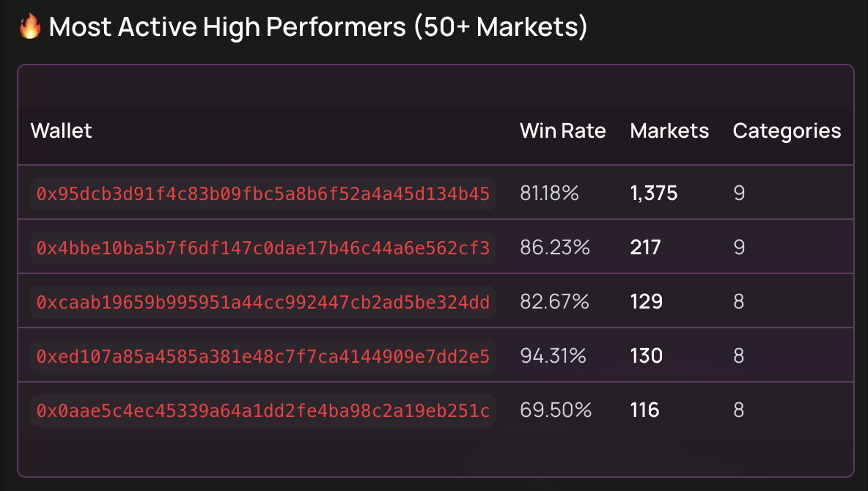Sort by the Wallet column header
Image resolution: width=868 pixels, height=491 pixels.
62,131
